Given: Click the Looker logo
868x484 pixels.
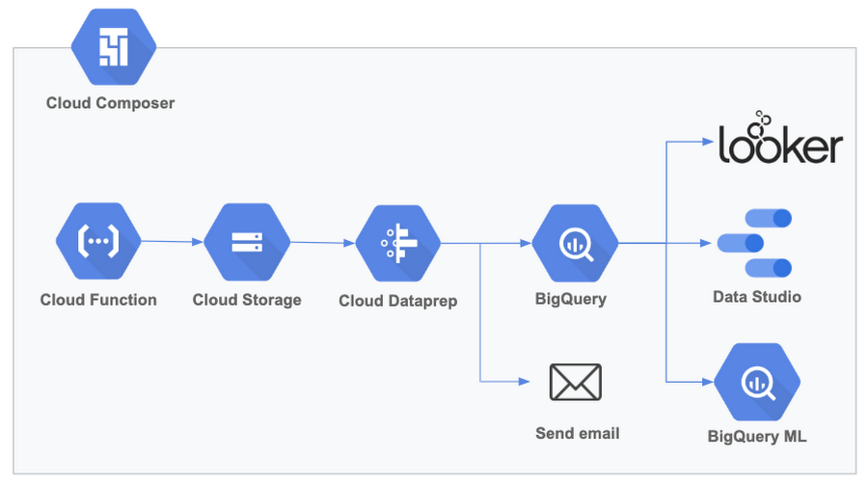Looking at the screenshot, I should coord(780,137).
